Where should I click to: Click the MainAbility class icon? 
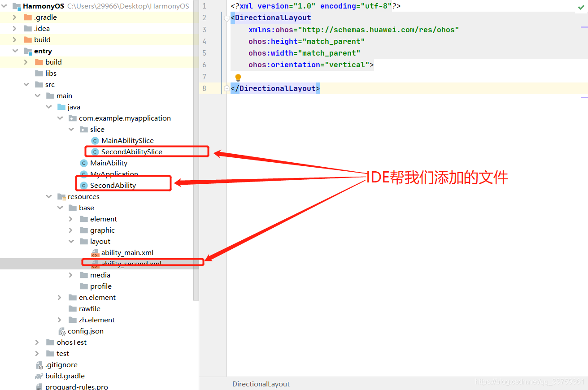click(x=83, y=163)
